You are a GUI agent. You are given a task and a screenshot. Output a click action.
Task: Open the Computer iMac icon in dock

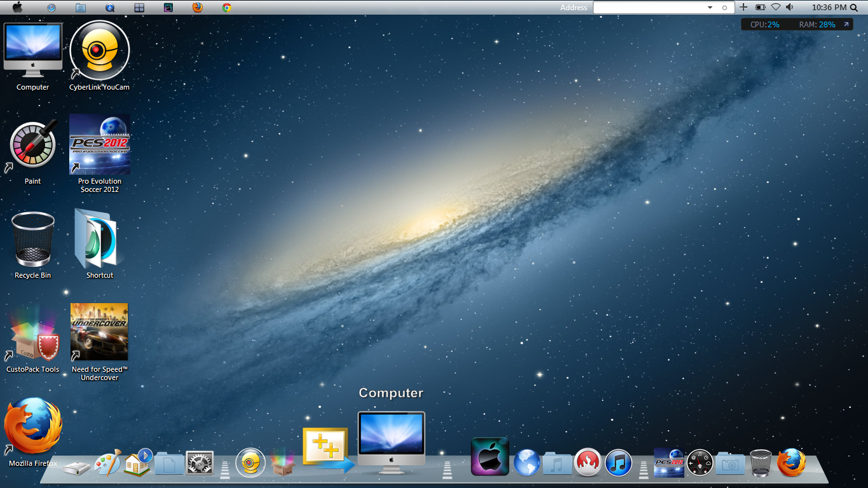(391, 443)
